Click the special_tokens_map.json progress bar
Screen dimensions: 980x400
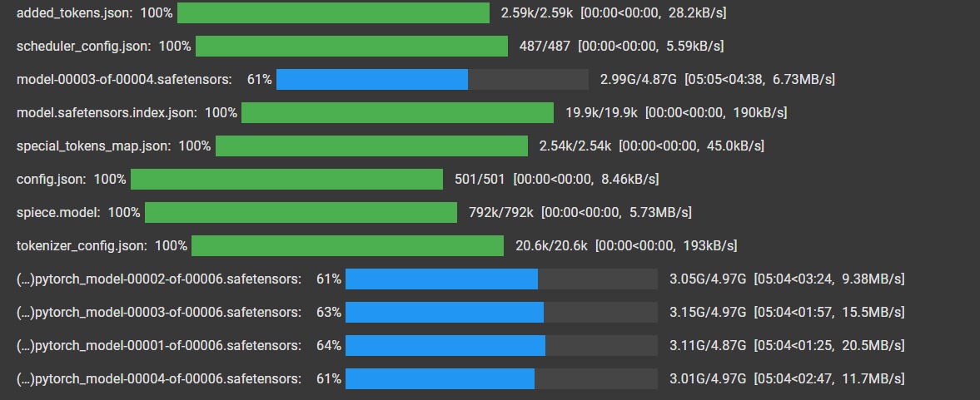pyautogui.click(x=371, y=146)
